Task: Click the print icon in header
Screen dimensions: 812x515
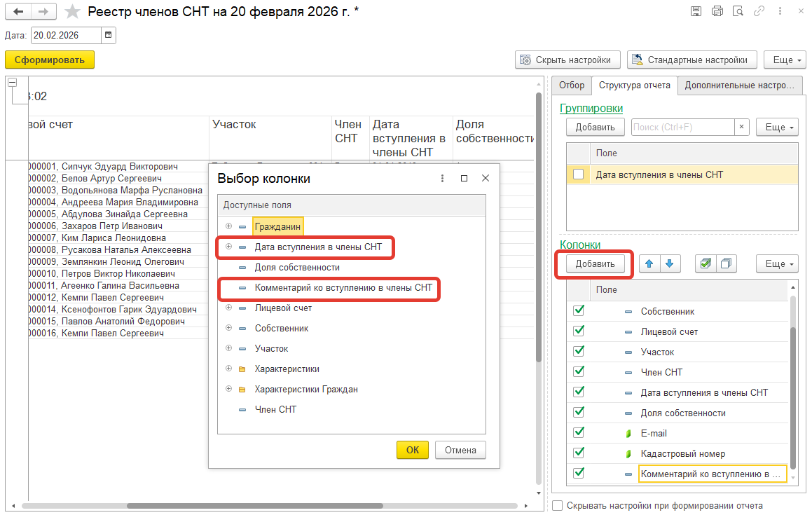Action: (x=717, y=11)
